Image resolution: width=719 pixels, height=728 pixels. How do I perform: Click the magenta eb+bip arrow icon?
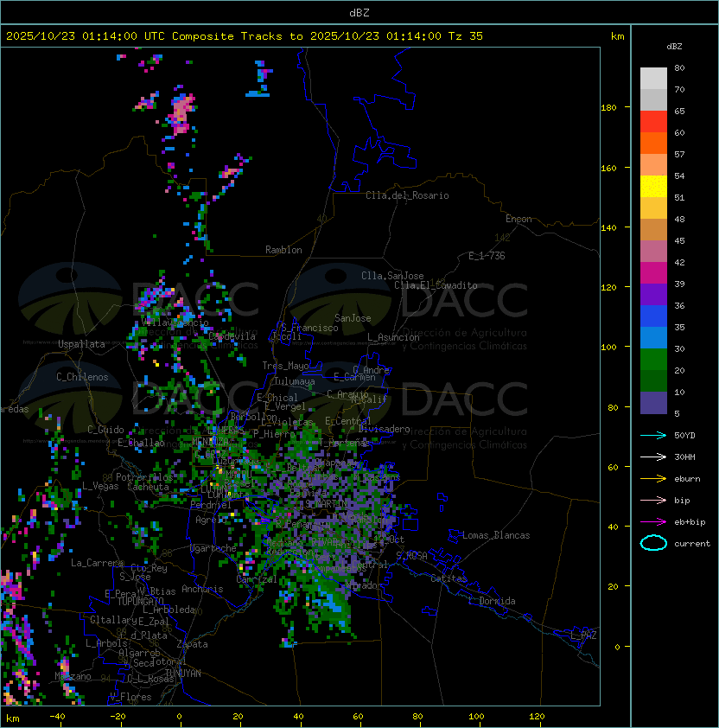pyautogui.click(x=653, y=522)
